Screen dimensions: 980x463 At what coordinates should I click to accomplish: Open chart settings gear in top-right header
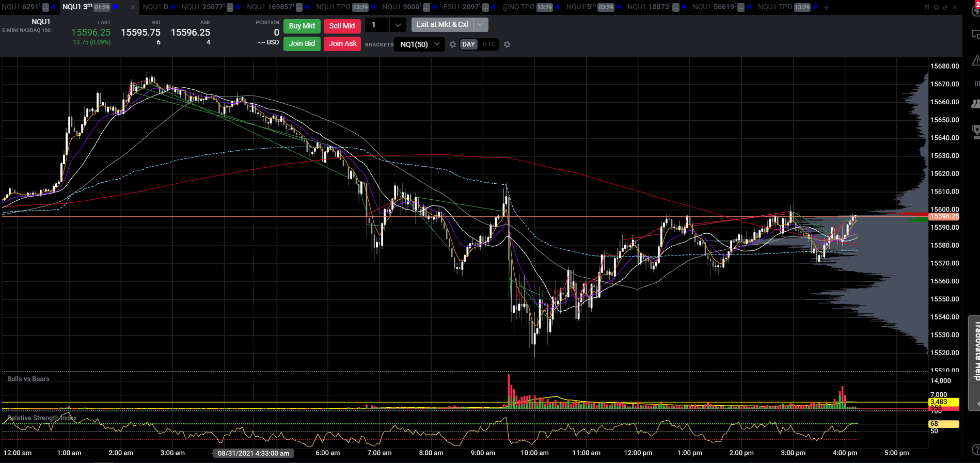pos(936,7)
